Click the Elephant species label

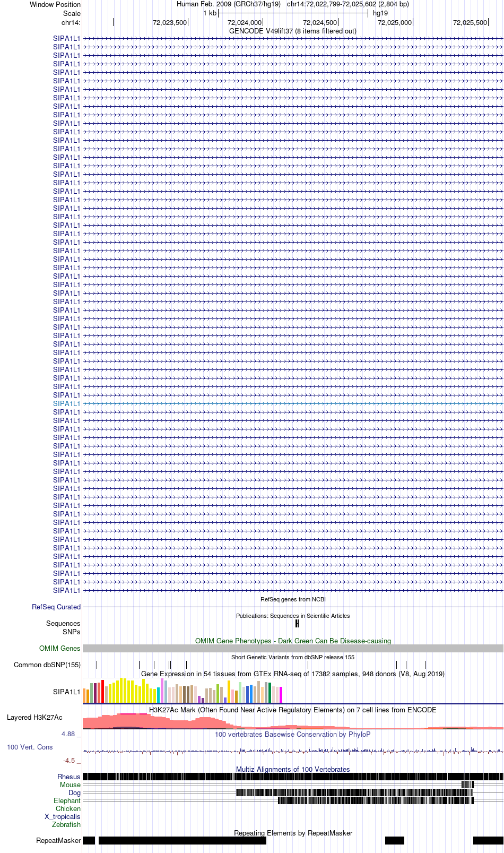click(x=67, y=800)
